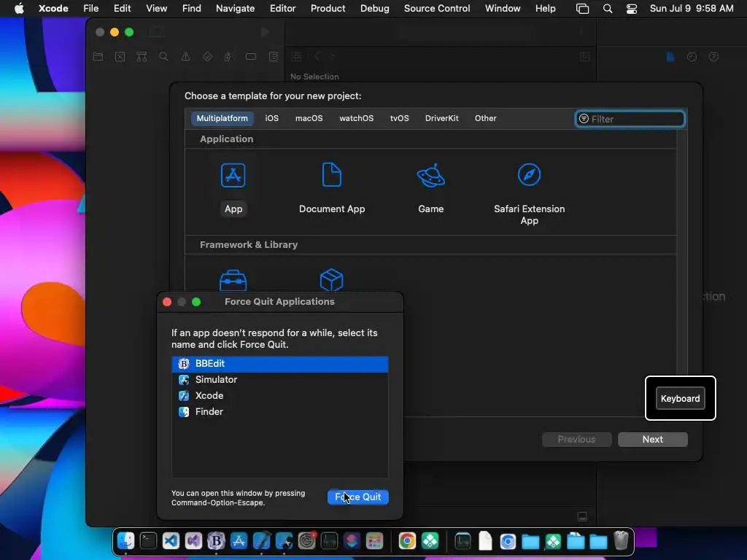Select BBEdit in Force Quit list
This screenshot has width=747, height=560.
(279, 364)
